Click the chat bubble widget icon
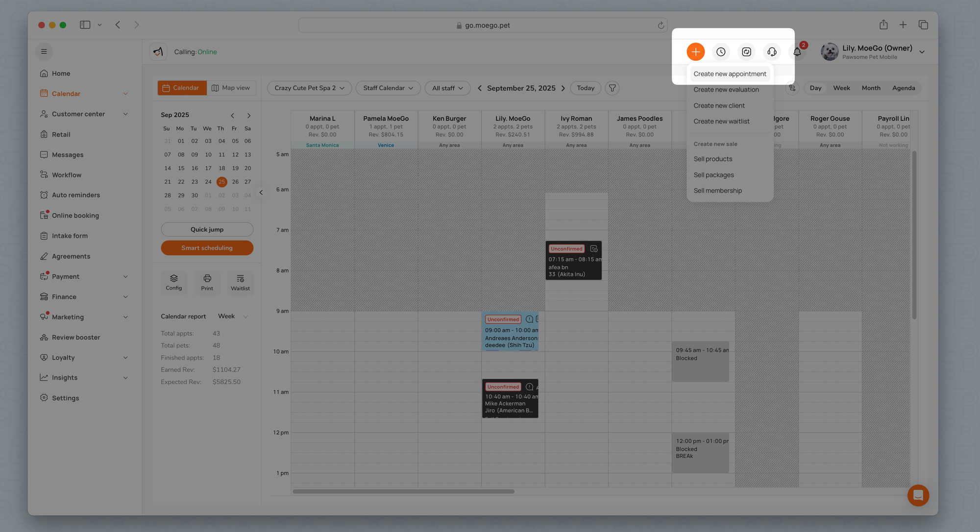The image size is (980, 532). click(918, 495)
